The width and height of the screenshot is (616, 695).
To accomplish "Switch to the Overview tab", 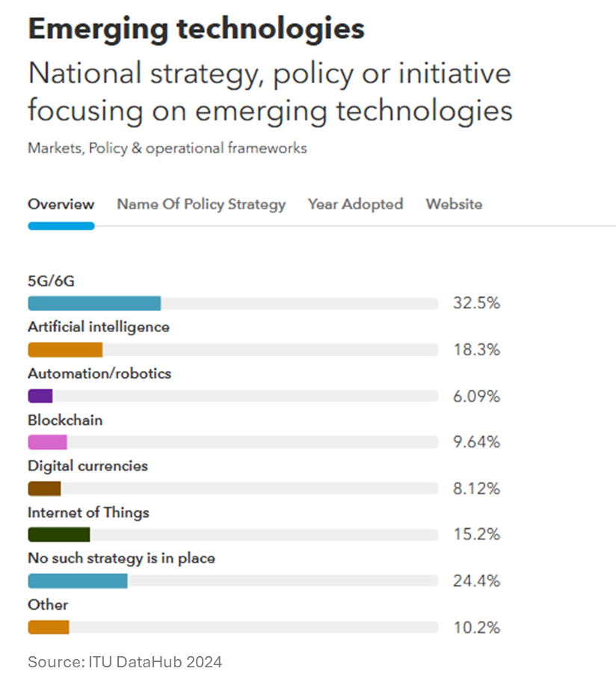I will pos(61,204).
